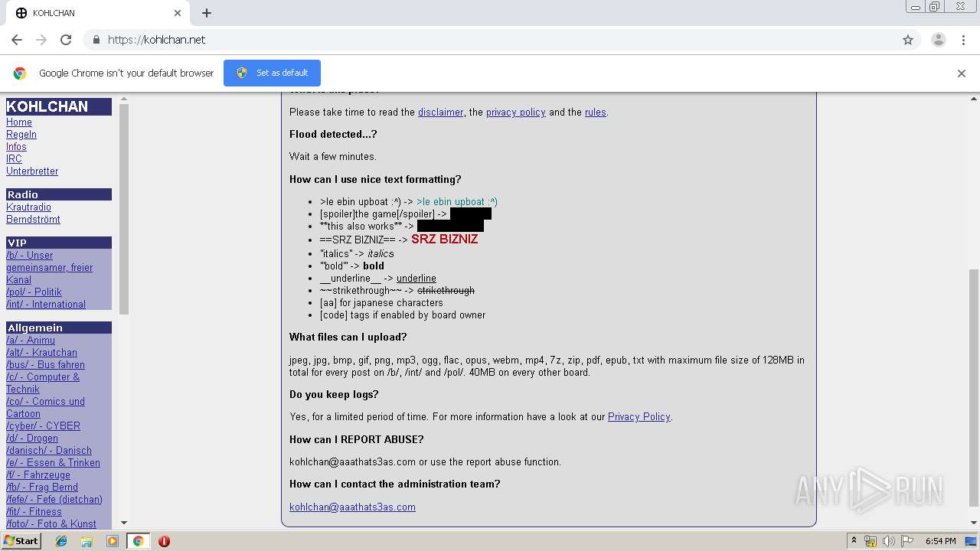Open the media player taskbar icon
This screenshot has height=551, width=980.
pyautogui.click(x=113, y=541)
